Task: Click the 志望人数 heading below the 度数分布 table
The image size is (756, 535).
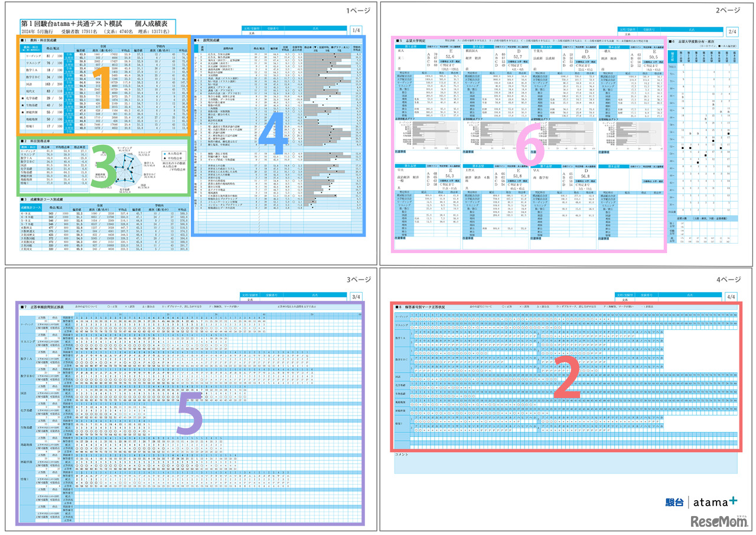Action: 681,218
